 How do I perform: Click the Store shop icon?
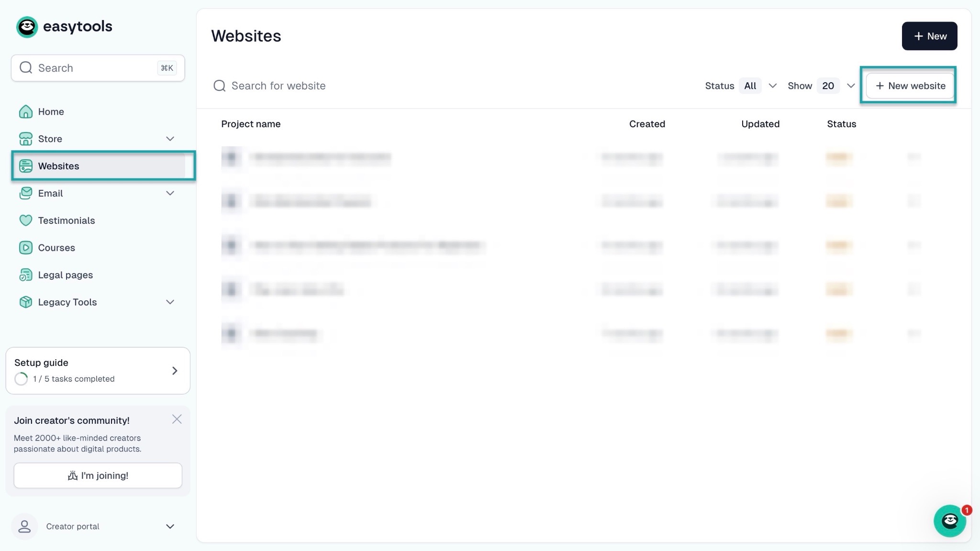point(25,139)
